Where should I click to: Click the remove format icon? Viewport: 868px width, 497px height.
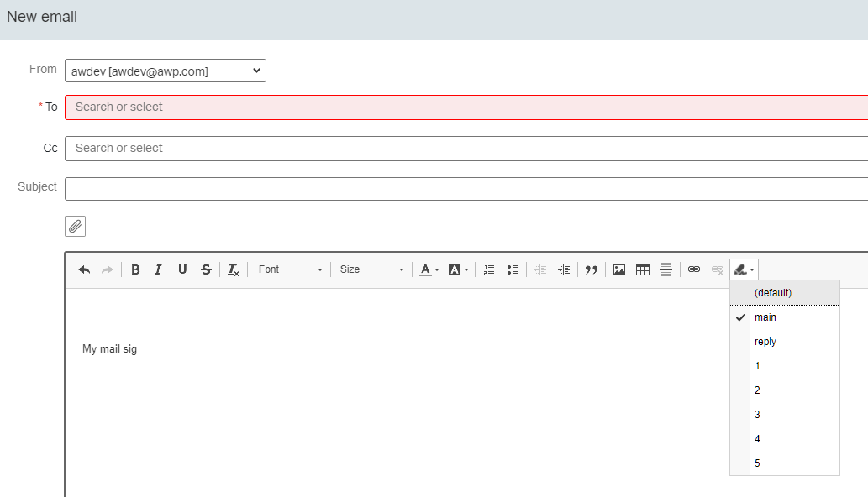pyautogui.click(x=234, y=269)
